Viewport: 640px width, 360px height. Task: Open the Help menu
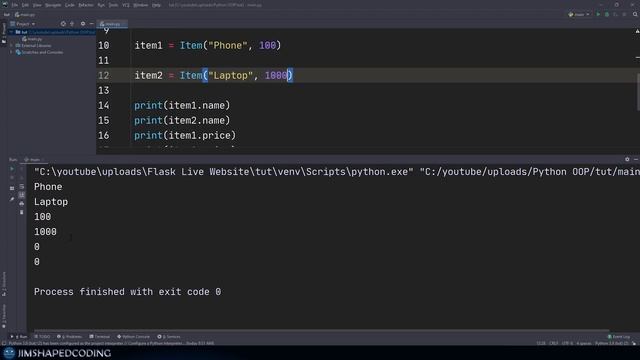(x=156, y=5)
